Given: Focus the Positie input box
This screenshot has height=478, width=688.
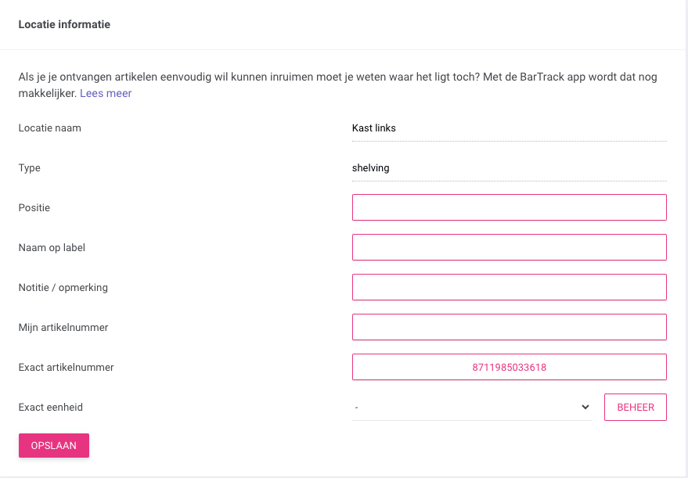Looking at the screenshot, I should click(509, 208).
